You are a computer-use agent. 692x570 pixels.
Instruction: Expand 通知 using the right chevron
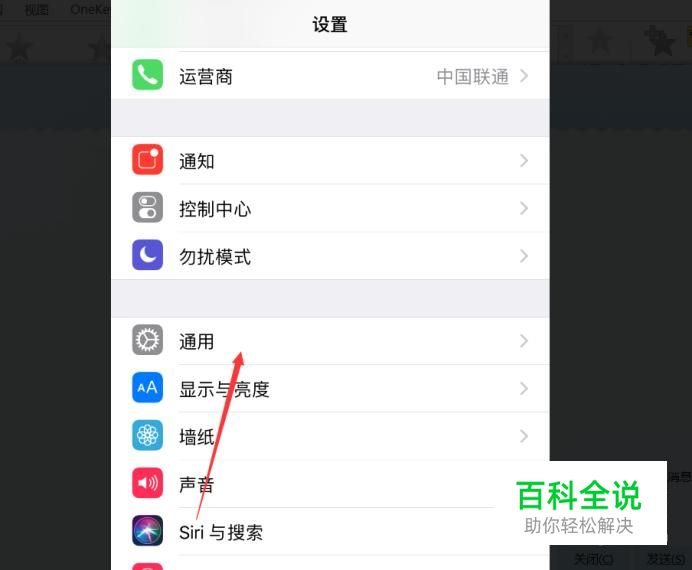click(x=524, y=161)
